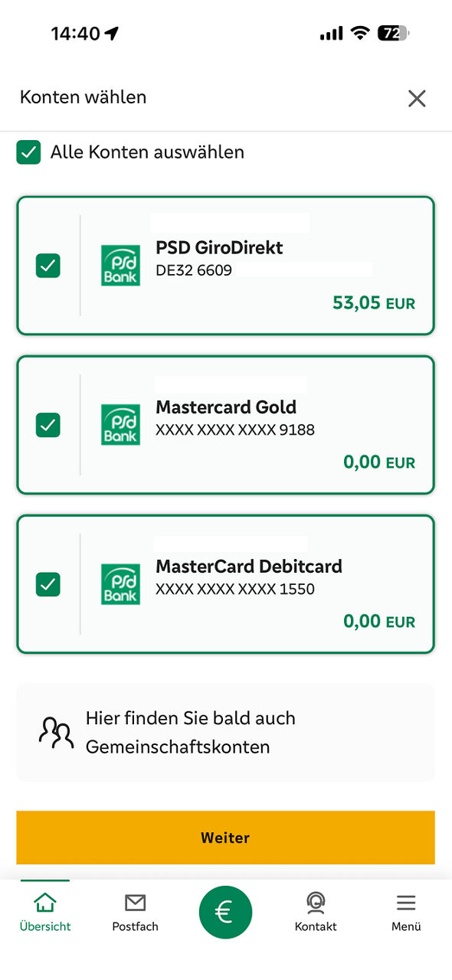The height and width of the screenshot is (980, 452).
Task: Tap the green Euro circle button
Action: [225, 912]
